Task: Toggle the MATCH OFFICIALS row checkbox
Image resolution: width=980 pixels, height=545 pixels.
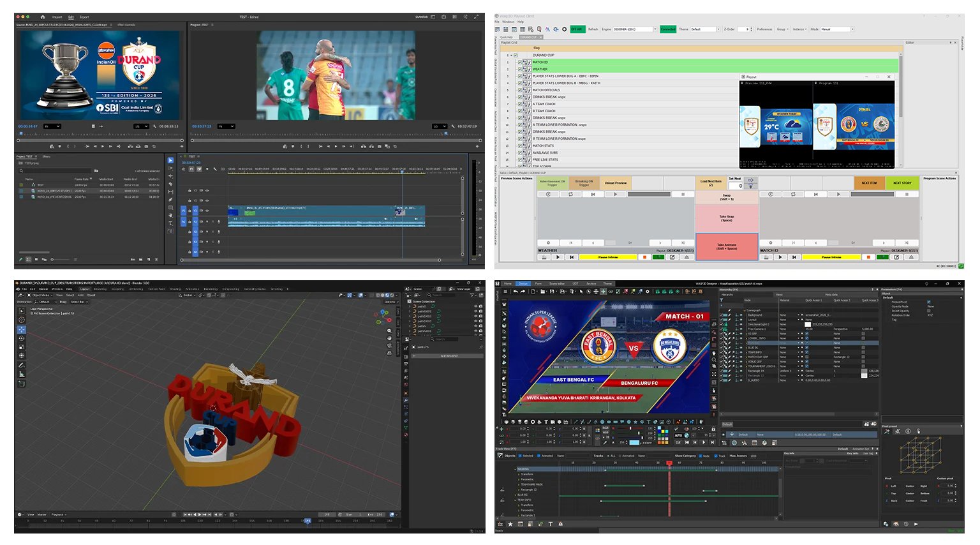Action: click(519, 90)
